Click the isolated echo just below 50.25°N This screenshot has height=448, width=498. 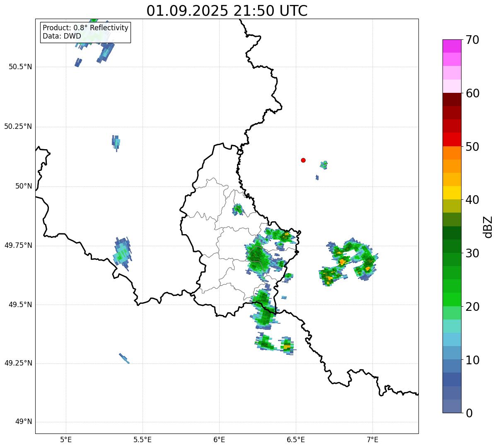(x=116, y=142)
